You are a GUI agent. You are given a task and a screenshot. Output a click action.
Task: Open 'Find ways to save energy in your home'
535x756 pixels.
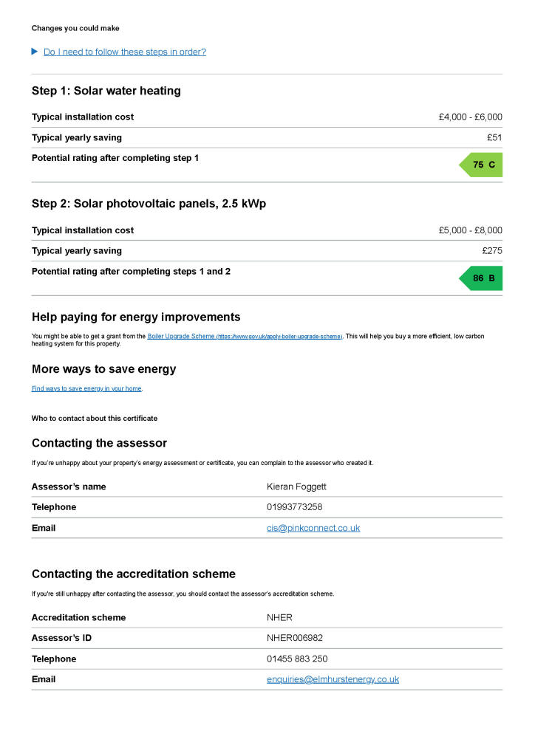[x=86, y=388]
